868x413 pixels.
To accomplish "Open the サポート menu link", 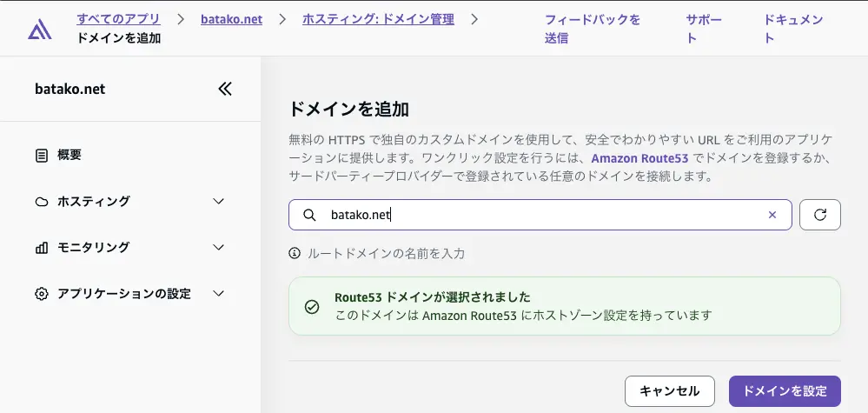I will pyautogui.click(x=703, y=29).
